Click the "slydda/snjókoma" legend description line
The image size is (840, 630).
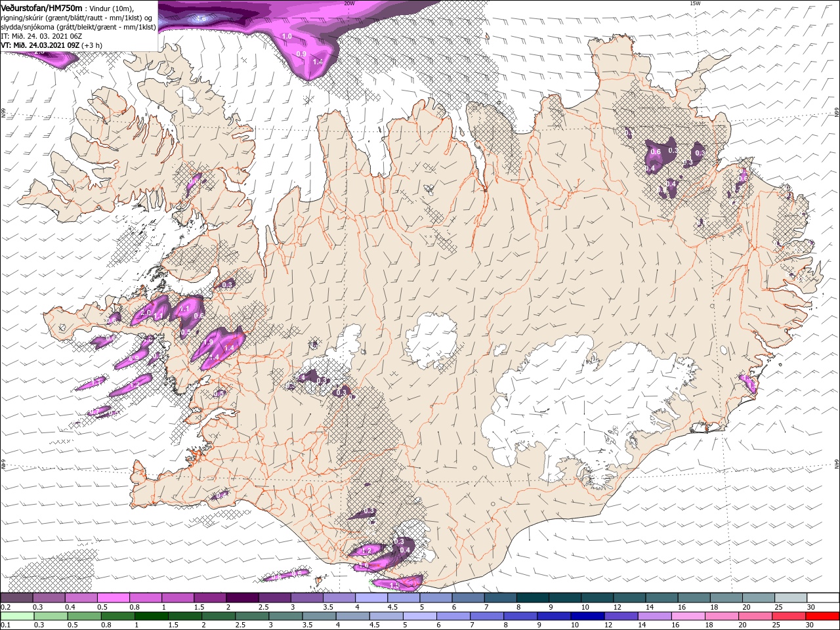pyautogui.click(x=78, y=27)
